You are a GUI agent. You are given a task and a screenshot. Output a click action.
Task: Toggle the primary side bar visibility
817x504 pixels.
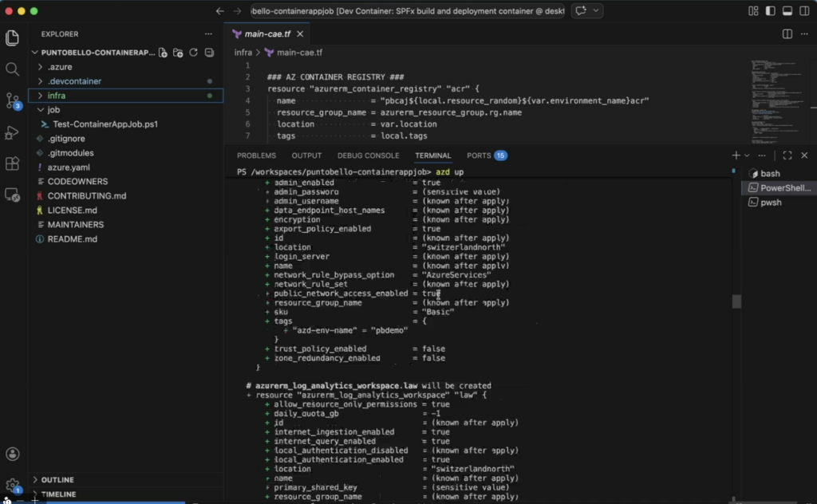770,11
